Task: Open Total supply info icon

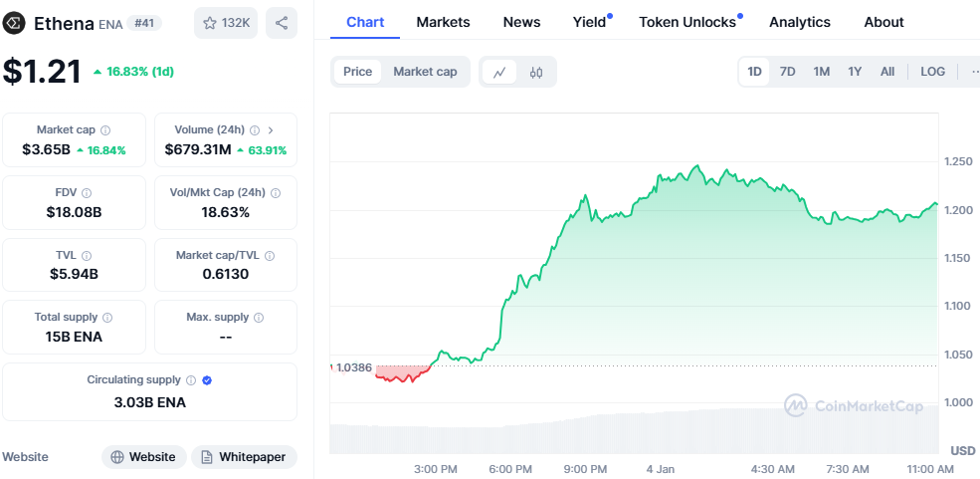Action: click(107, 317)
